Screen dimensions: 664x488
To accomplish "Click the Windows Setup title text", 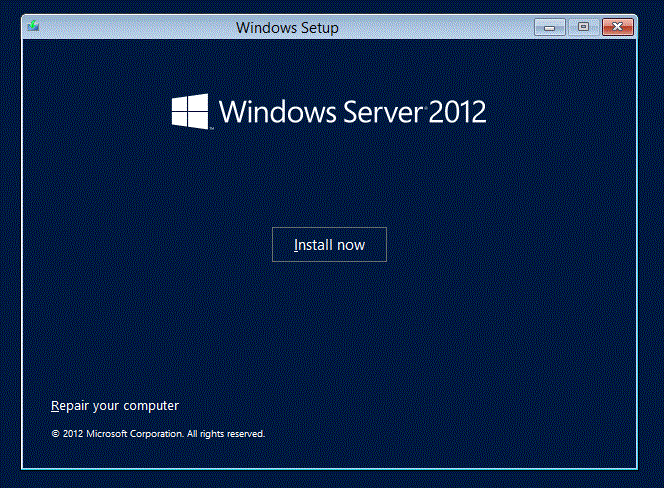I will tap(287, 28).
